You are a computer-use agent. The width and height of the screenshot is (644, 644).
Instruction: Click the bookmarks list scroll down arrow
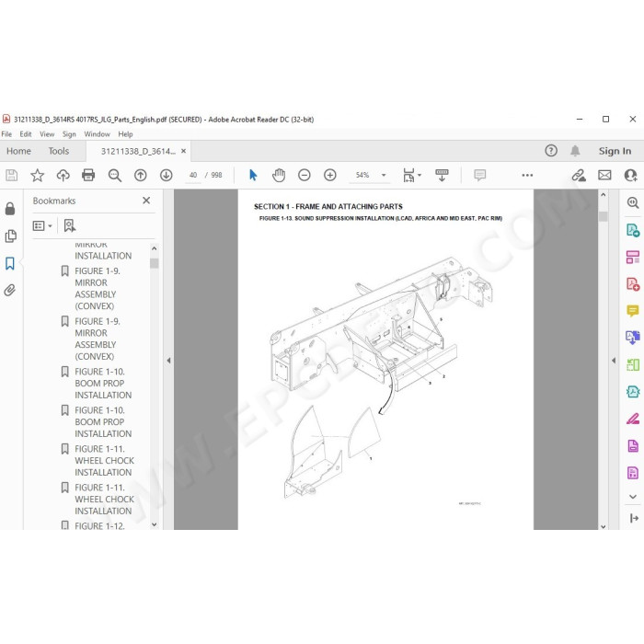154,524
